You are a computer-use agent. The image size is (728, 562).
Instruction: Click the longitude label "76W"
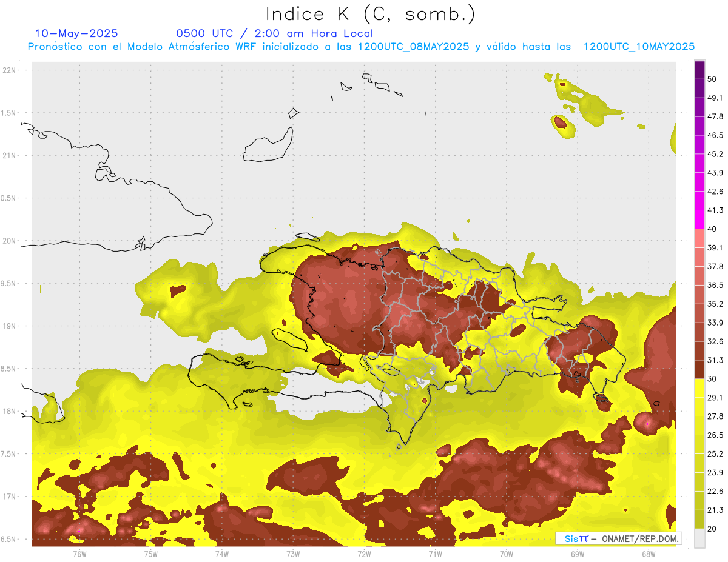click(79, 554)
